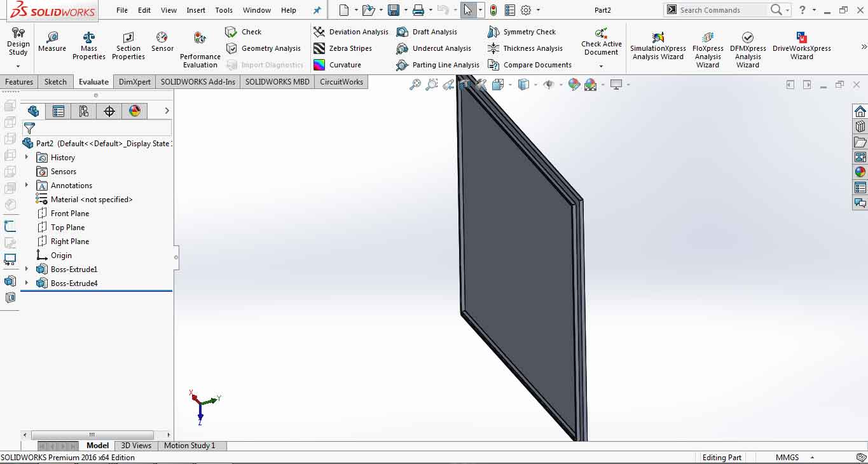
Task: Expand the Boss-Extrude4 feature
Action: [x=27, y=283]
